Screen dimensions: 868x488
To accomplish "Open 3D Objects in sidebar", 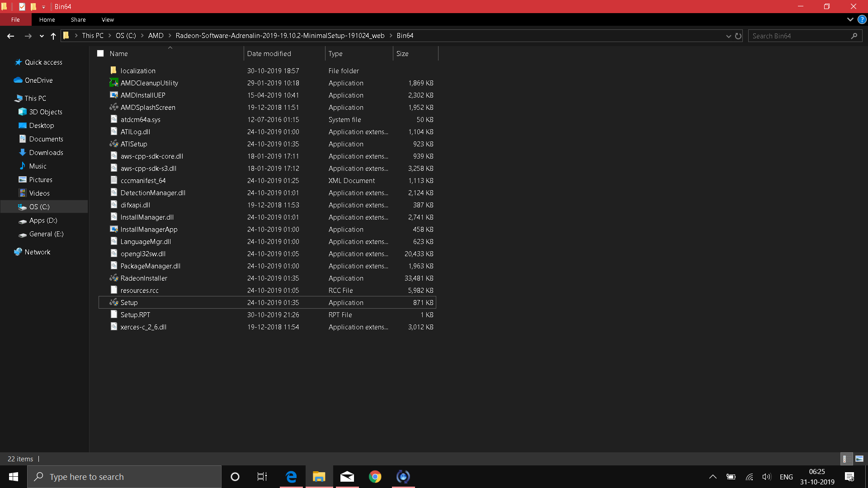I will [46, 112].
